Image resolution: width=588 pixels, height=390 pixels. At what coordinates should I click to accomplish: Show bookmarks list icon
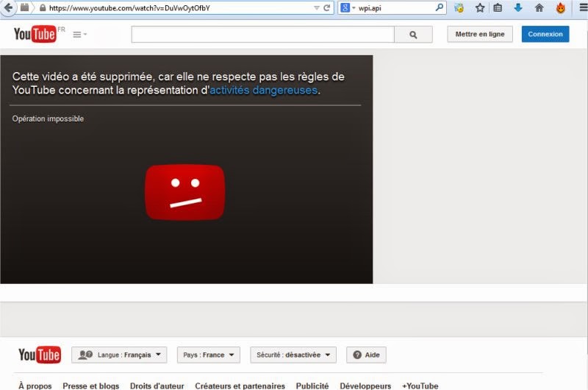click(498, 7)
